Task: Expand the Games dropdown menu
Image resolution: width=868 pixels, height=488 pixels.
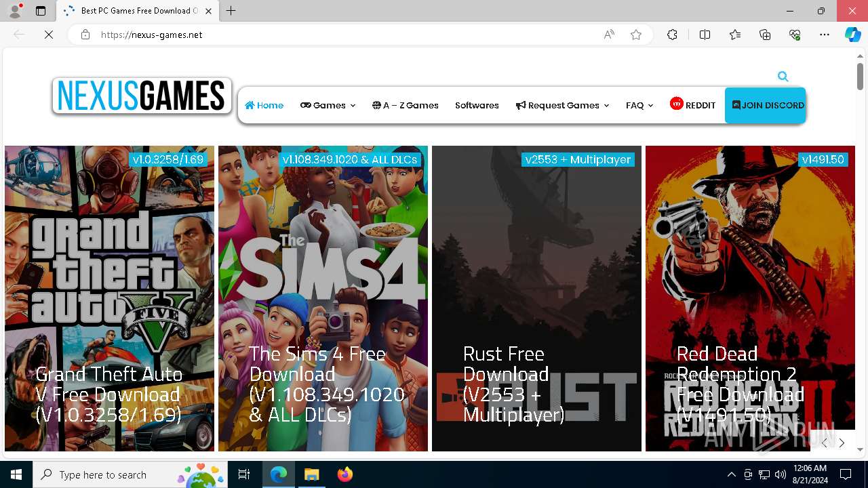Action: click(328, 105)
